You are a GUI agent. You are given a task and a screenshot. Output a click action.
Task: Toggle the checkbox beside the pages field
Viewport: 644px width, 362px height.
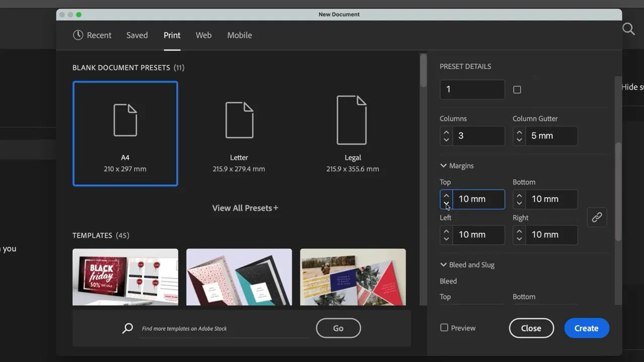click(517, 90)
